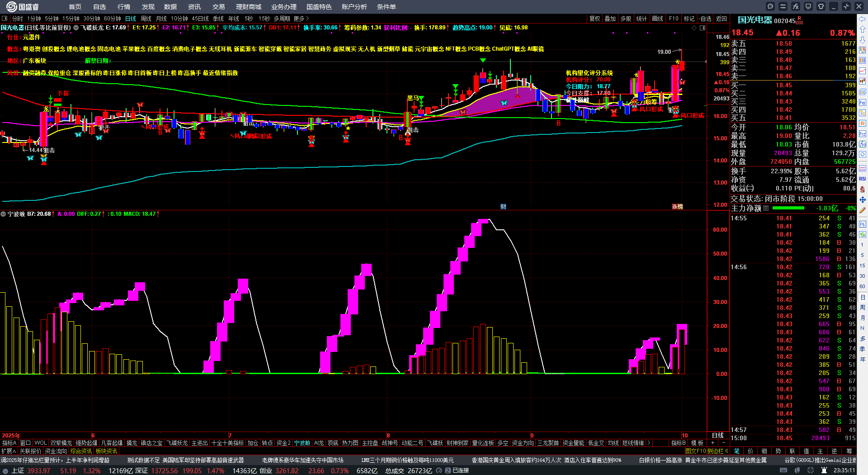Click the down arrow icon in right sidebar
Viewport: 868px width, 475px height.
point(863,40)
